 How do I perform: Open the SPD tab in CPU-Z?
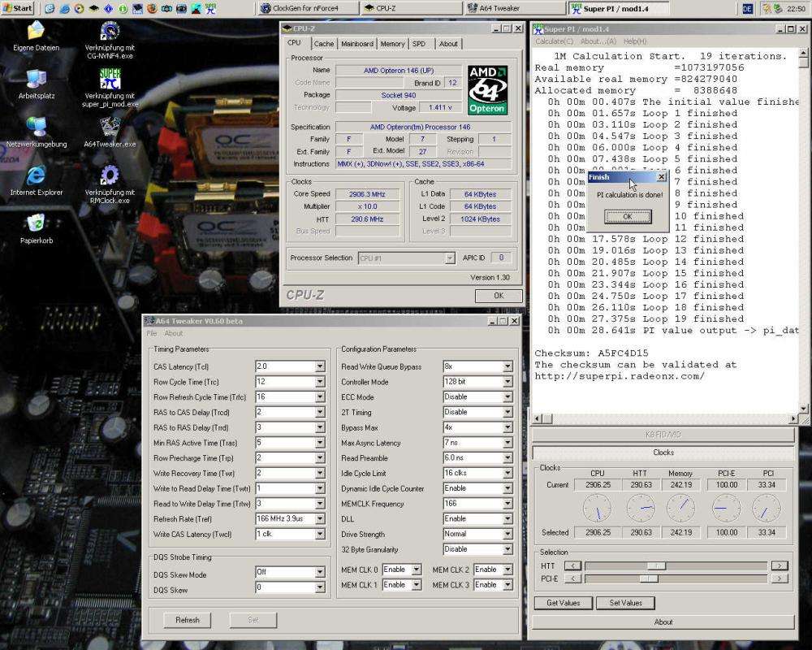419,44
